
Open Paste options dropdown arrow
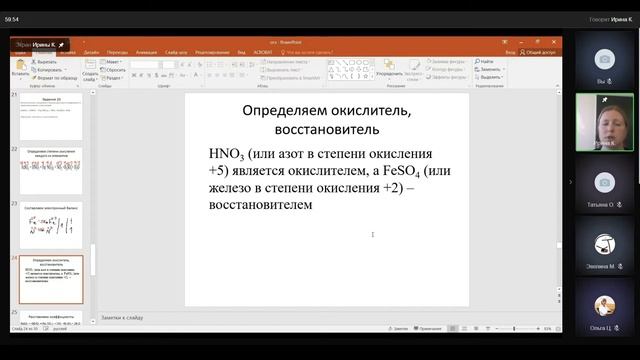tap(21, 78)
